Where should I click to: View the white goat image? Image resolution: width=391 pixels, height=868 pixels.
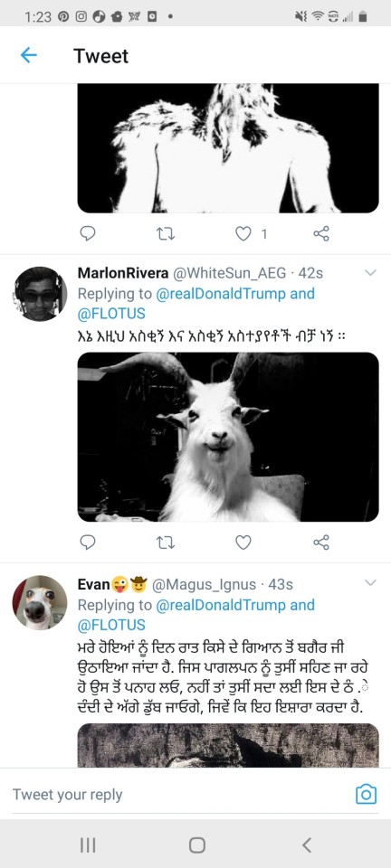pos(228,437)
